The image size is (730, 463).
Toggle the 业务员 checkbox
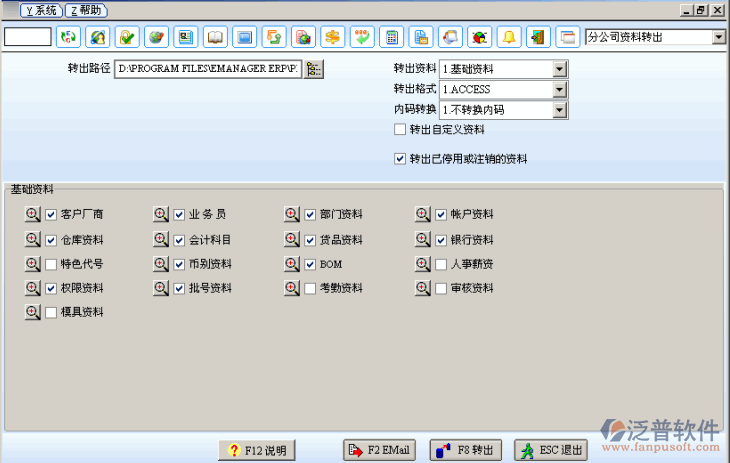coord(179,215)
